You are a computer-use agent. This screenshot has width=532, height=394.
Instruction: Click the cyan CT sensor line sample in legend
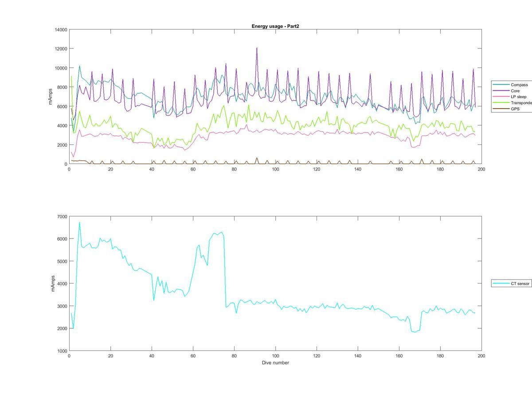coord(501,284)
